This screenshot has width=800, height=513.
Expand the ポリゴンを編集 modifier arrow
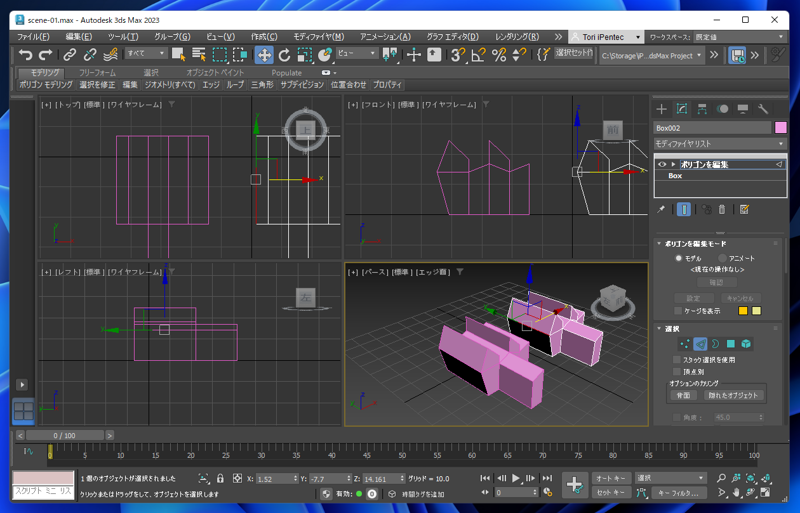pyautogui.click(x=673, y=164)
